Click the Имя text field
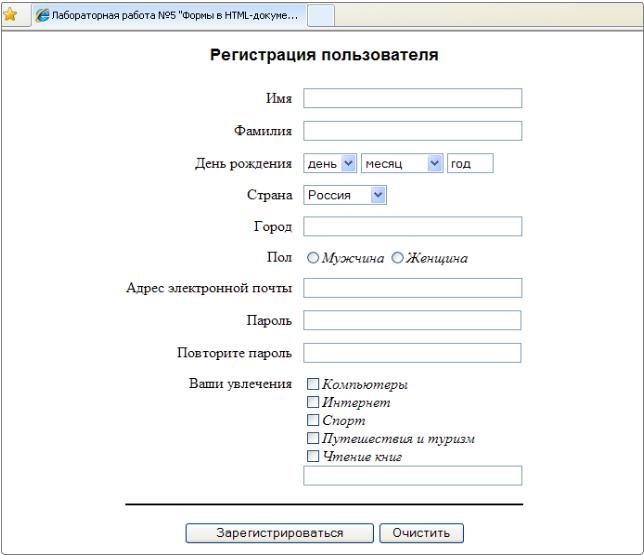The width and height of the screenshot is (644, 555). click(412, 98)
